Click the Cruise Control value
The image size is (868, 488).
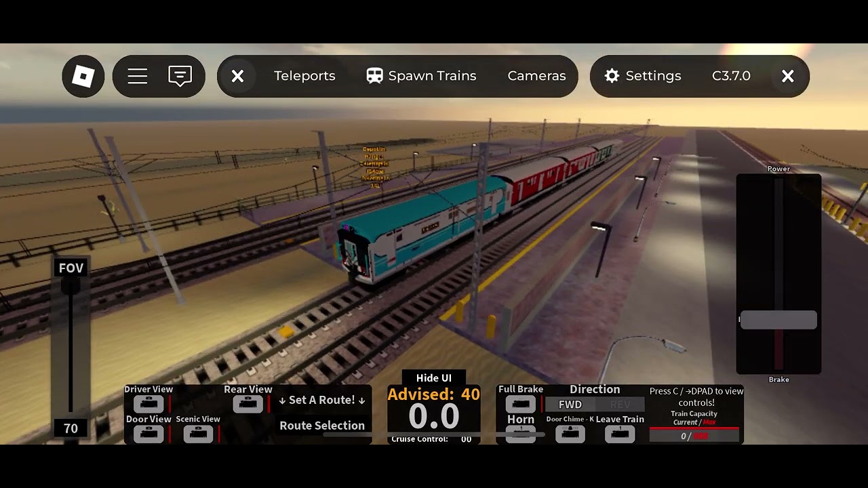point(467,439)
